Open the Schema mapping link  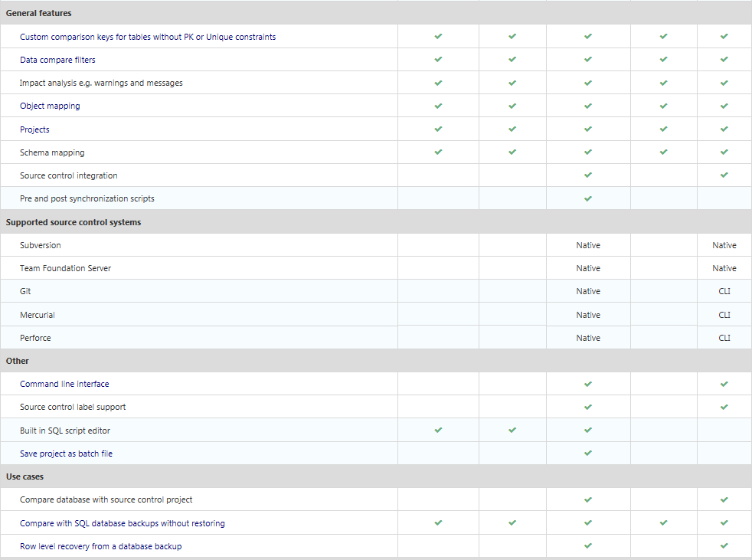[x=52, y=152]
